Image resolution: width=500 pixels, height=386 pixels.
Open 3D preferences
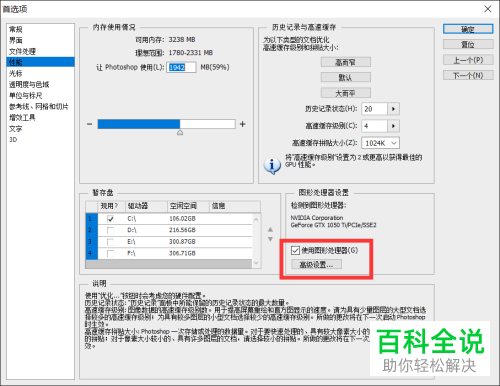[x=13, y=139]
